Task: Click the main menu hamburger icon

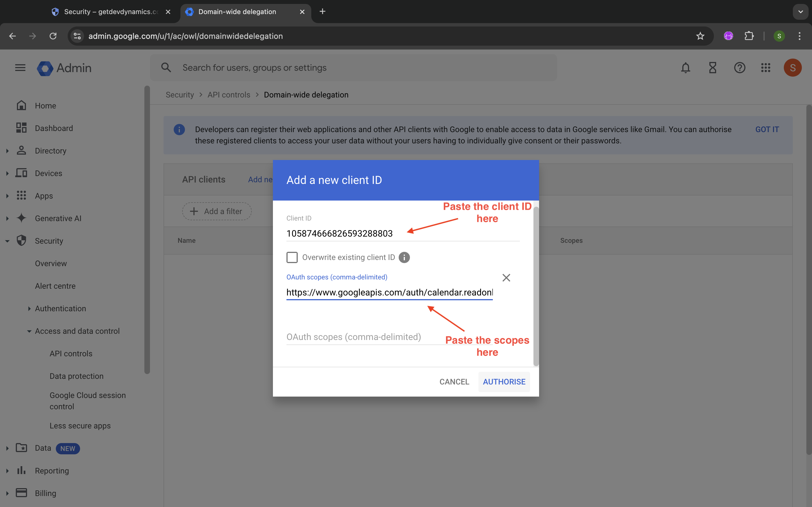Action: coord(20,68)
